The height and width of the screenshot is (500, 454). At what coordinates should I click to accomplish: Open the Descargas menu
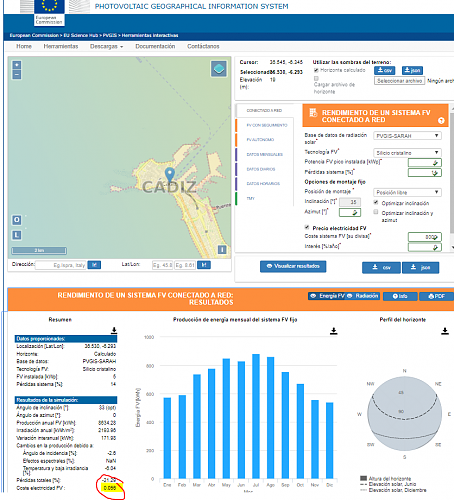coord(106,46)
